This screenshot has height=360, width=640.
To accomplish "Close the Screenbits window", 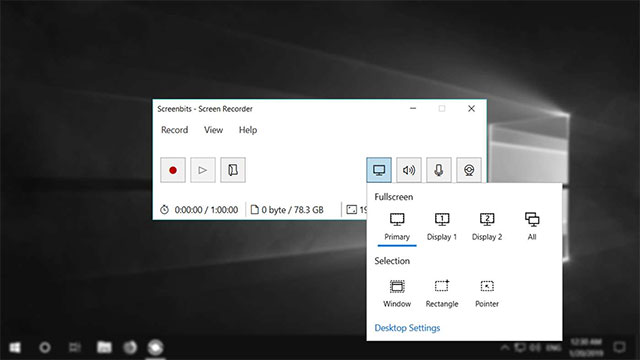I will 471,109.
